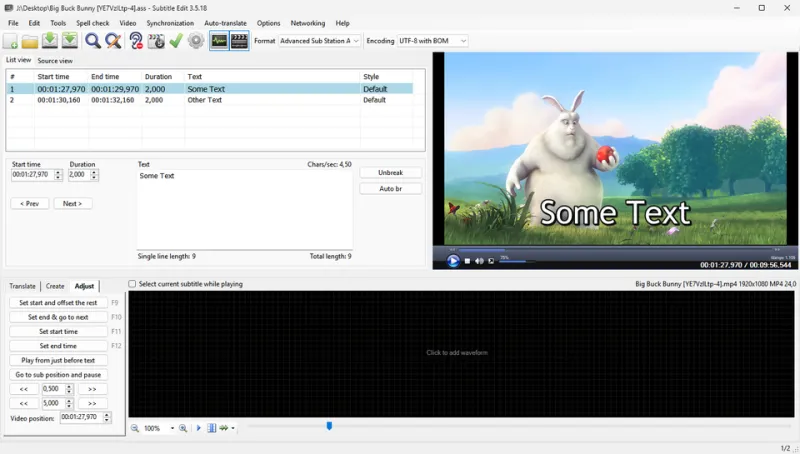Click Set start and offset the rest
The image size is (800, 454).
[58, 302]
